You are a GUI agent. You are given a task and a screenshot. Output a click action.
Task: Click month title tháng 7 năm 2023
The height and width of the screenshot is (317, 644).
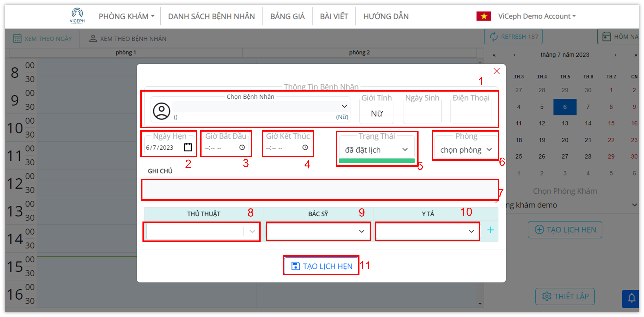[565, 55]
